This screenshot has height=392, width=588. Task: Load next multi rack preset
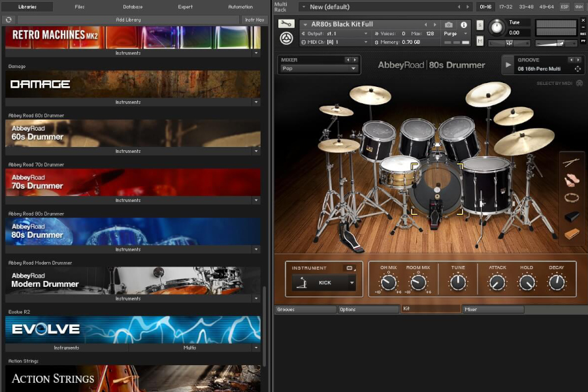(468, 7)
